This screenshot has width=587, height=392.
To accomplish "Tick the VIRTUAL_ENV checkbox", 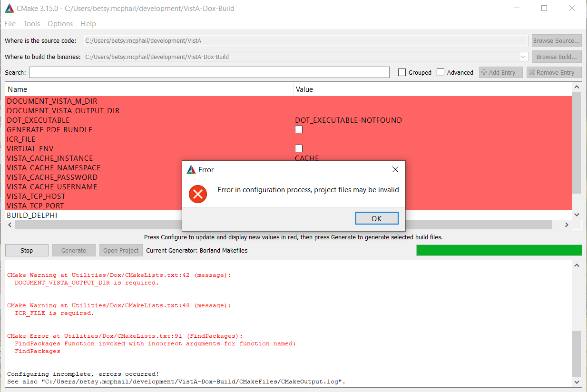I will click(299, 148).
